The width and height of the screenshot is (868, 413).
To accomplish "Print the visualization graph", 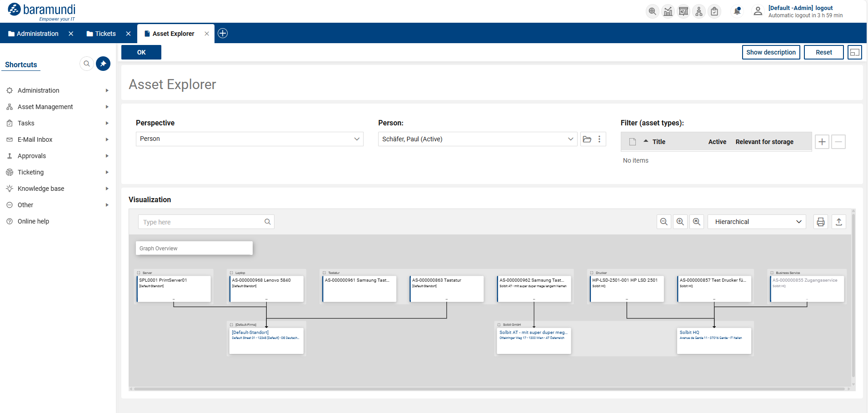I will click(x=820, y=222).
